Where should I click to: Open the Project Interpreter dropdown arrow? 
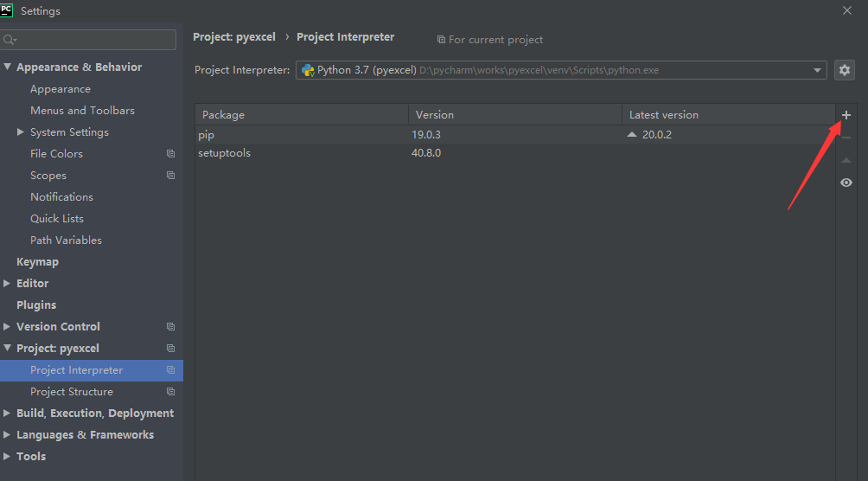point(817,70)
